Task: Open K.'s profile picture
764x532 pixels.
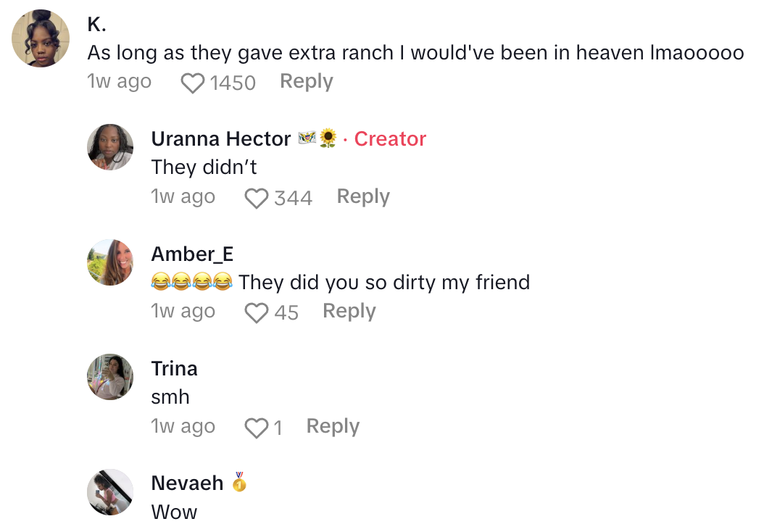Action: (x=41, y=38)
